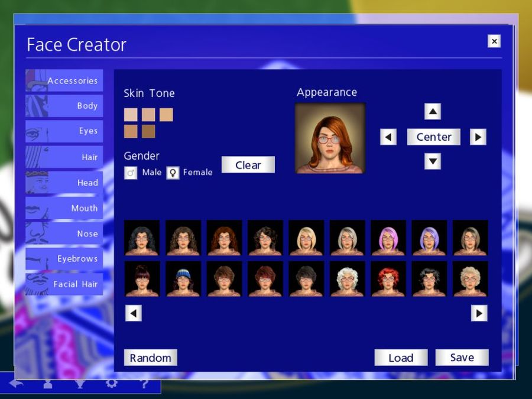532x399 pixels.
Task: Open the player profile icon in bottom bar
Action: [x=48, y=384]
